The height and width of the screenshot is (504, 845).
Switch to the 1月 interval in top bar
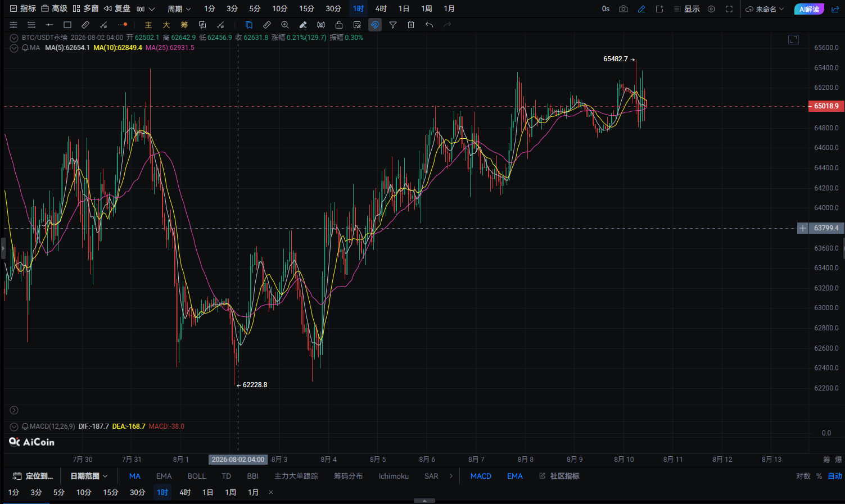(x=449, y=9)
